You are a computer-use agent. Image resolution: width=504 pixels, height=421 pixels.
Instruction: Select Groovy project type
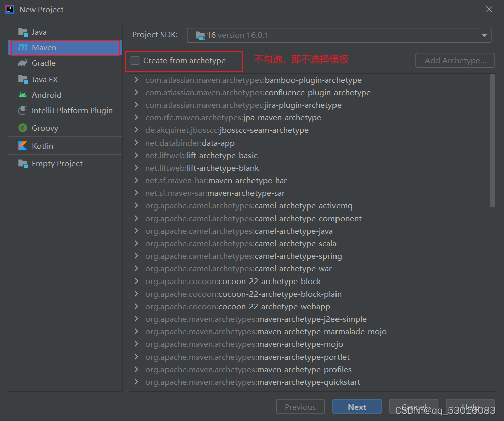click(65, 128)
